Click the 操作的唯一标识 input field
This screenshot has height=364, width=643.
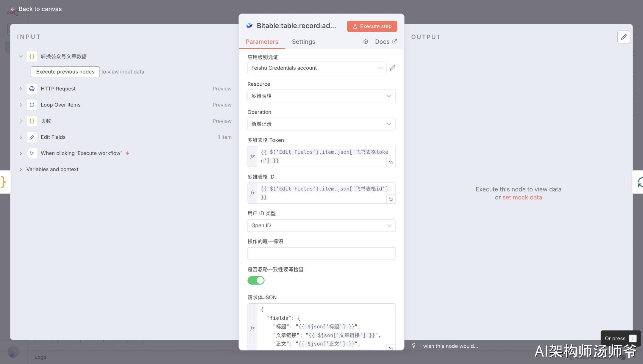pos(321,253)
